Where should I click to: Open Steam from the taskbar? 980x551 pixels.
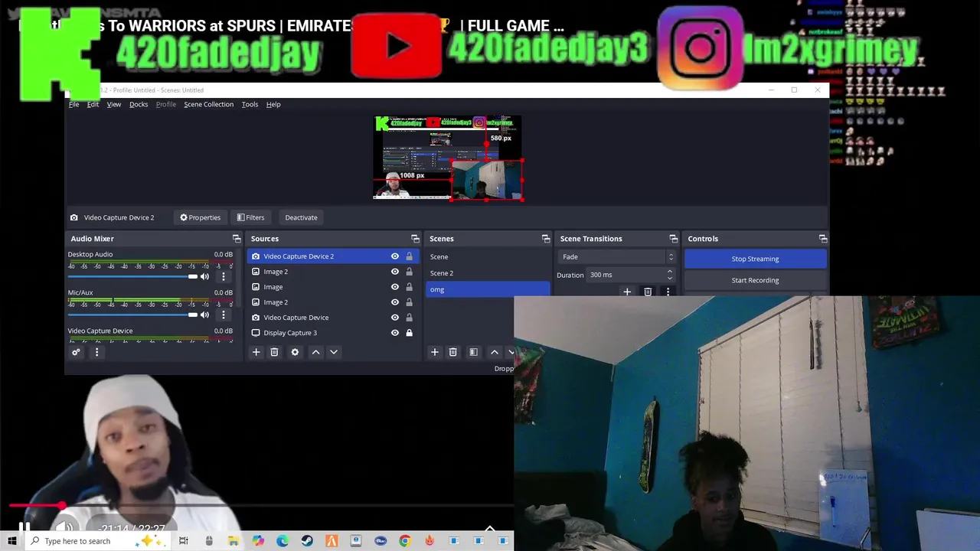(x=307, y=541)
